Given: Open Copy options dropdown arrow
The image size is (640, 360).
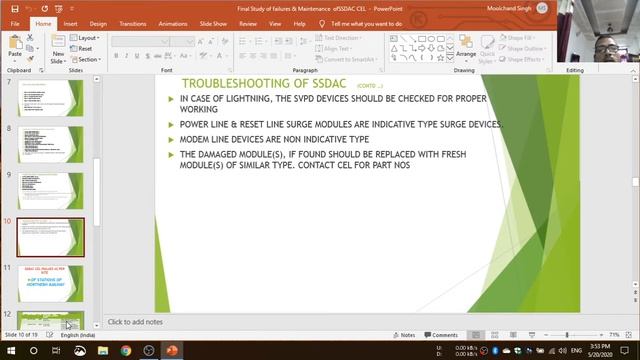Looking at the screenshot, I should 38,49.
